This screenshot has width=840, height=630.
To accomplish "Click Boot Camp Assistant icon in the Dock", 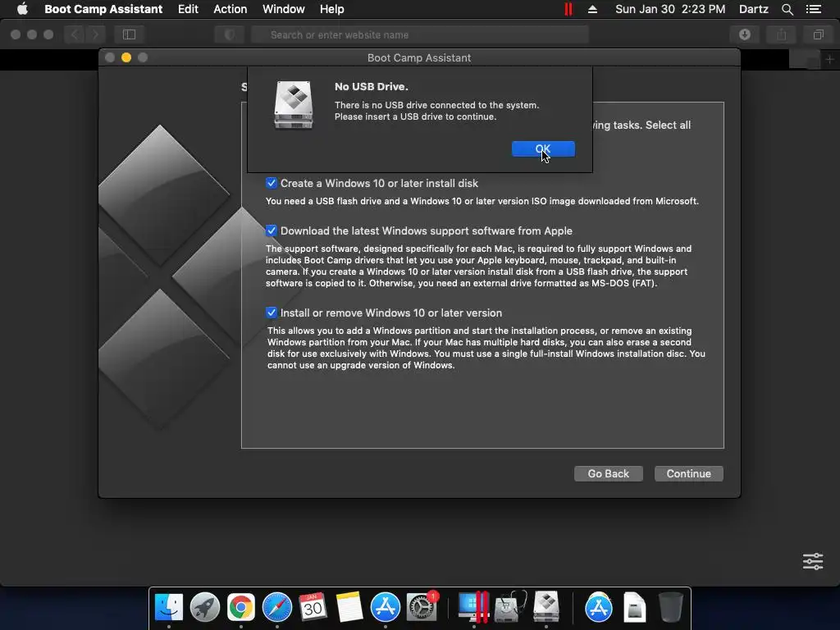I will pos(546,608).
